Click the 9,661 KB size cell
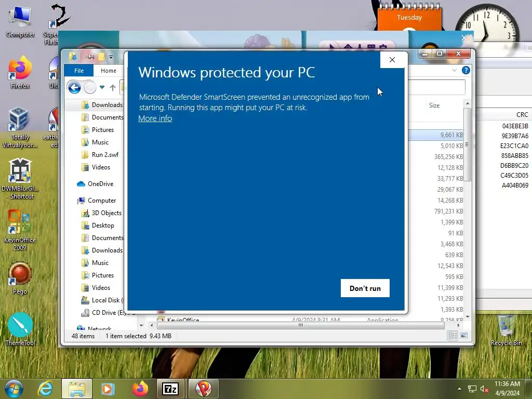The height and width of the screenshot is (399, 532). (451, 135)
